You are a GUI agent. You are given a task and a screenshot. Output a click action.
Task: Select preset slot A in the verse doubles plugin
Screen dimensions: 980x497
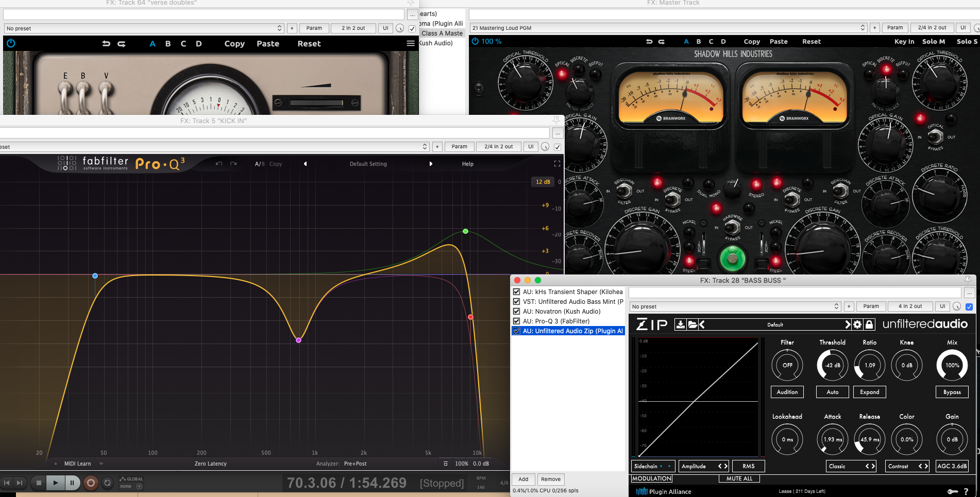pos(153,44)
